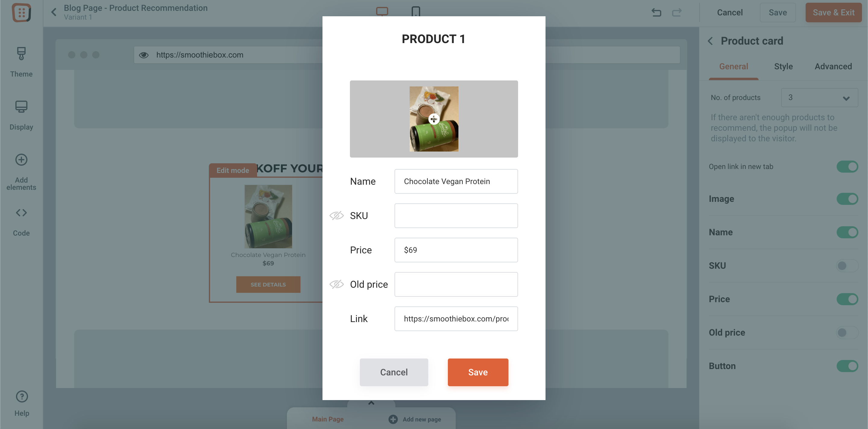Open the Code editor icon
868x429 pixels.
pos(21,212)
